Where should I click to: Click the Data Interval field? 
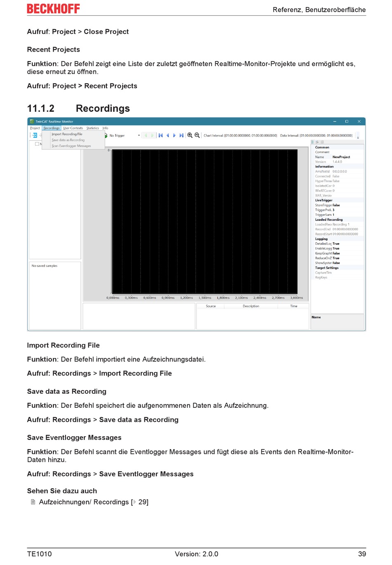(316, 135)
